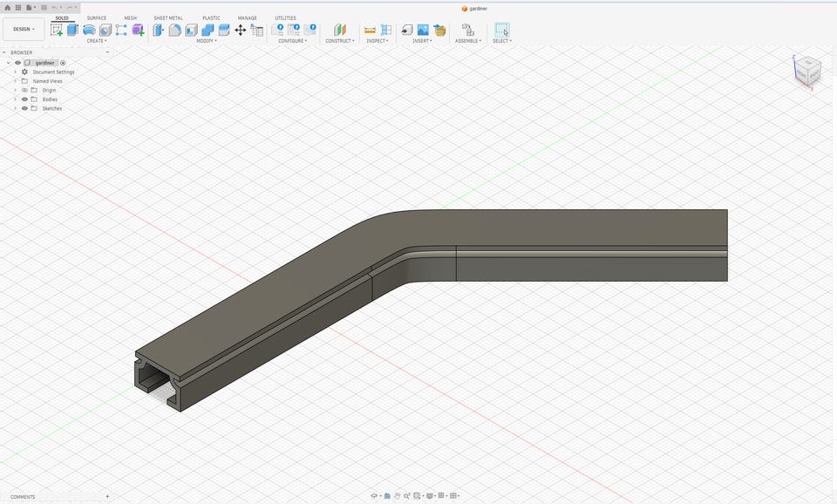Open the Create dropdown menu
This screenshot has width=837, height=504.
tap(97, 41)
